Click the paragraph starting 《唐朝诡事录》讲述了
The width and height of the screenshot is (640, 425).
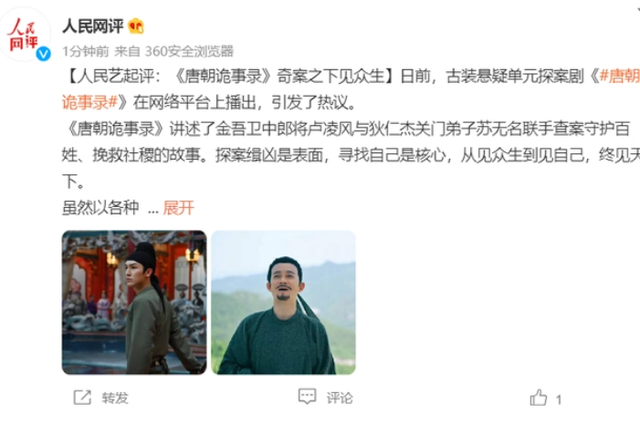(351, 155)
